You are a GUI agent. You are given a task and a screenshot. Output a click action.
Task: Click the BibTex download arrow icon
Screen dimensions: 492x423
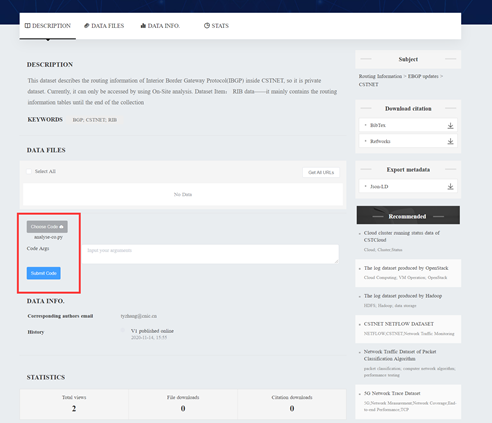click(x=450, y=126)
